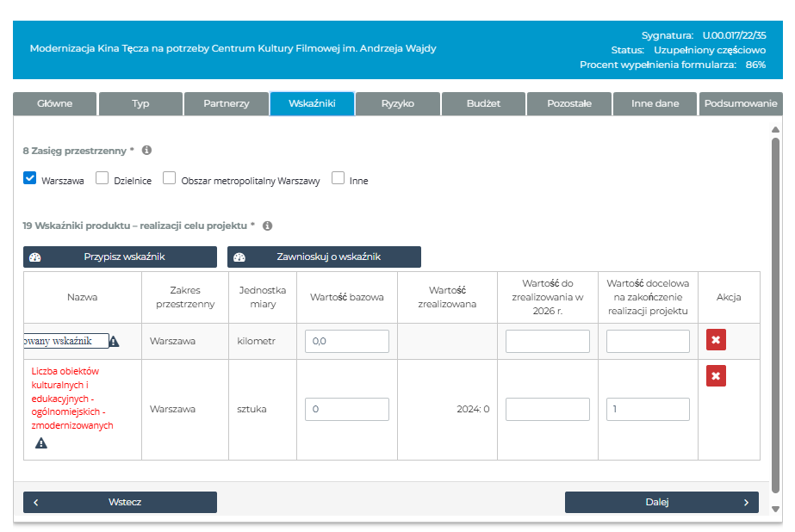Go back with the Wstecz button
This screenshot has height=532, width=795.
pos(120,502)
